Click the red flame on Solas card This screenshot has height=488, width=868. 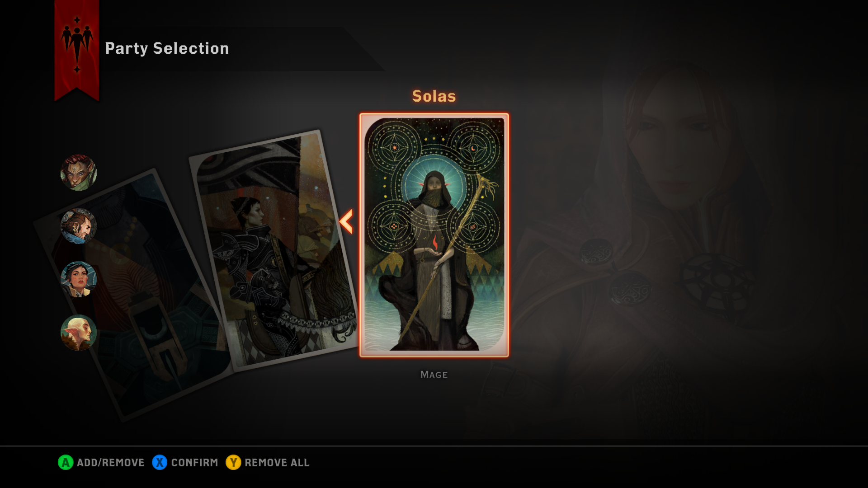435,243
